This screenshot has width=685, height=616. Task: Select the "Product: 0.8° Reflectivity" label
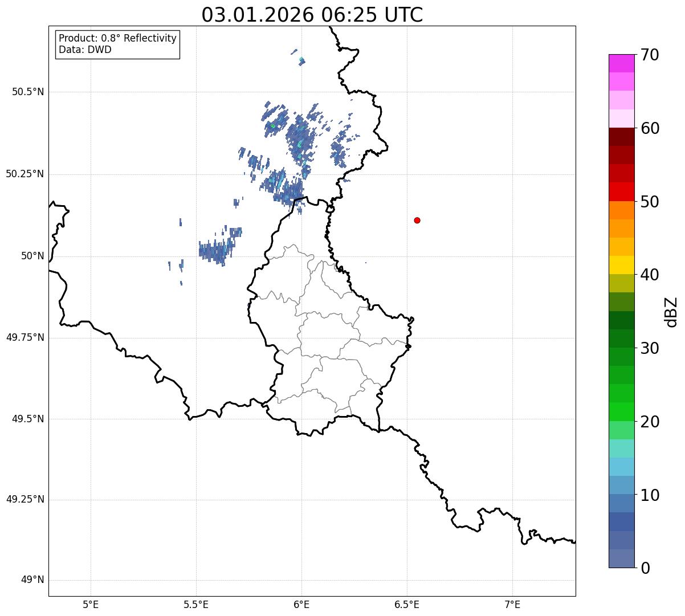[118, 38]
